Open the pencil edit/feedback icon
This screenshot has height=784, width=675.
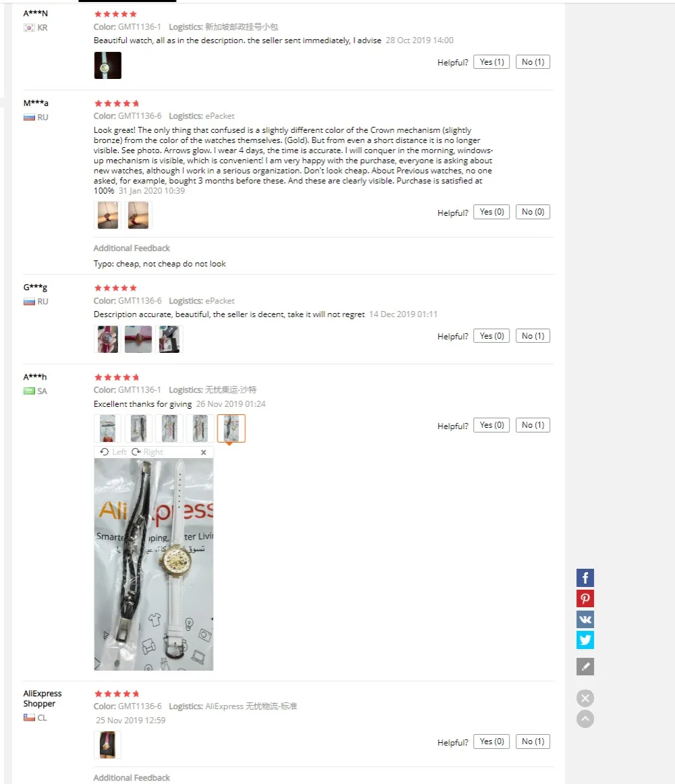click(x=585, y=667)
